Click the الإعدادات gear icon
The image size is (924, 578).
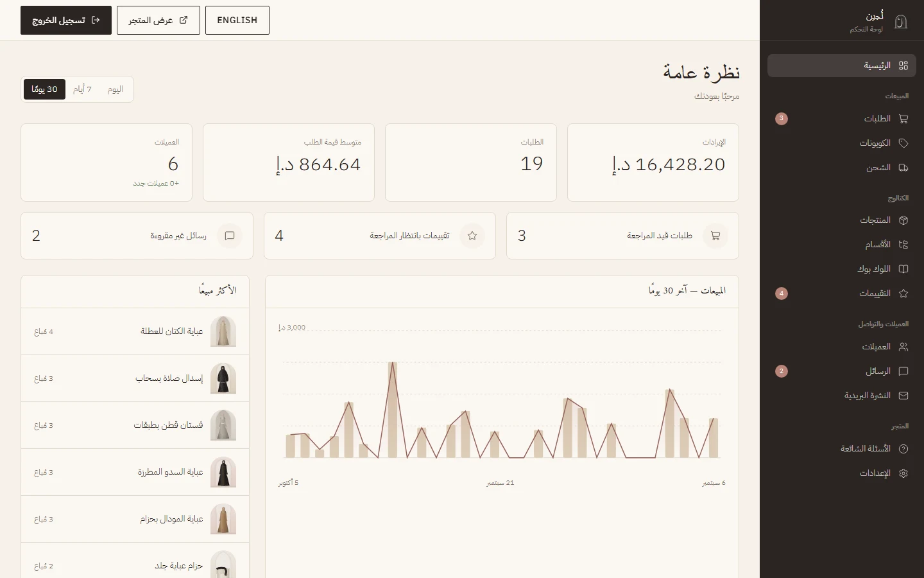pos(903,473)
